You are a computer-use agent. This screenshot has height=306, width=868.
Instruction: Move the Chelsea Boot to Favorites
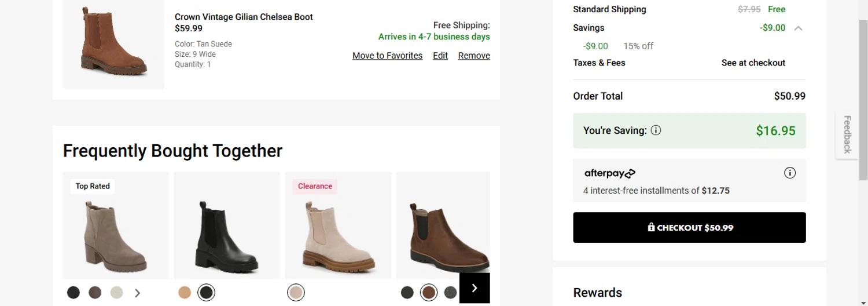tap(387, 56)
